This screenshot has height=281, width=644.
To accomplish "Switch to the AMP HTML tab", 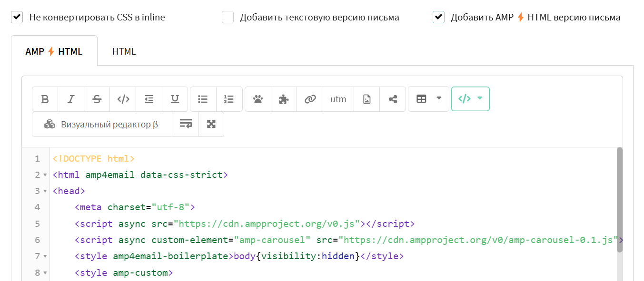I will pyautogui.click(x=54, y=51).
